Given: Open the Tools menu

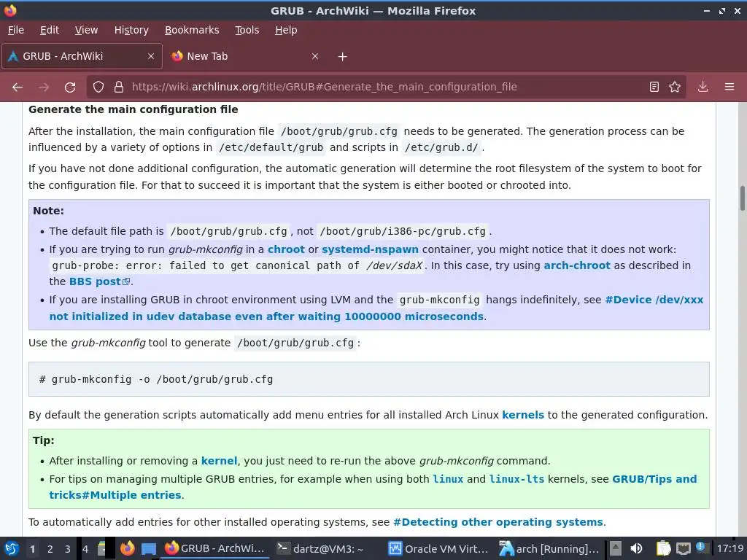Looking at the screenshot, I should tap(247, 30).
